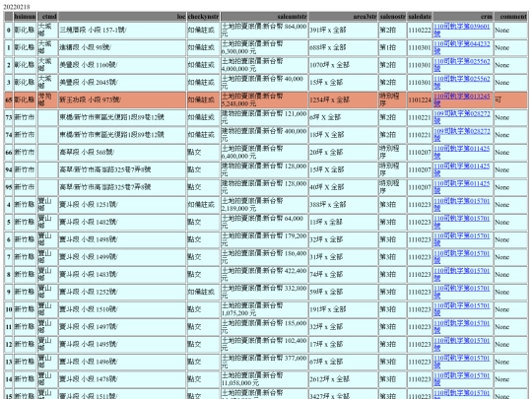Image resolution: width=532 pixels, height=399 pixels.
Task: Open case link 011425 in row 95
Action: click(x=462, y=187)
